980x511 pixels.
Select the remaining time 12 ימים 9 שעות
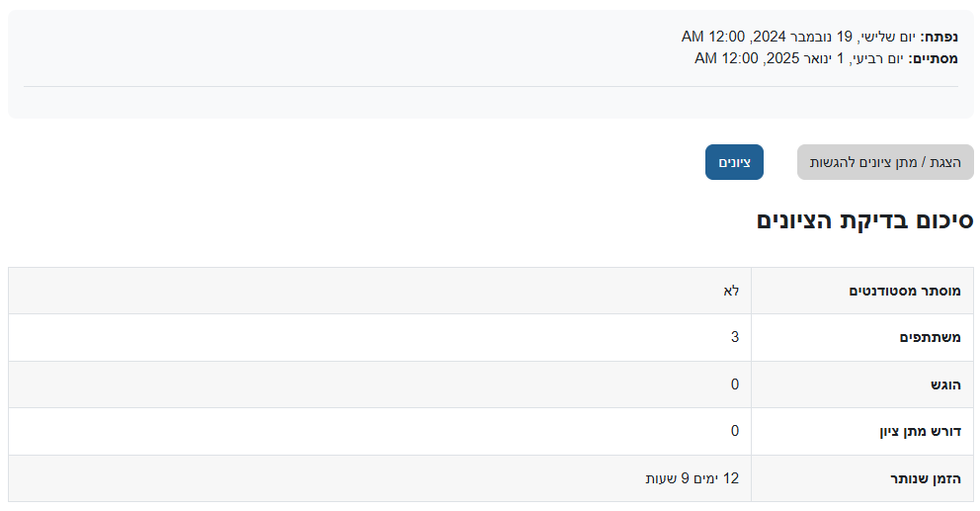point(693,478)
